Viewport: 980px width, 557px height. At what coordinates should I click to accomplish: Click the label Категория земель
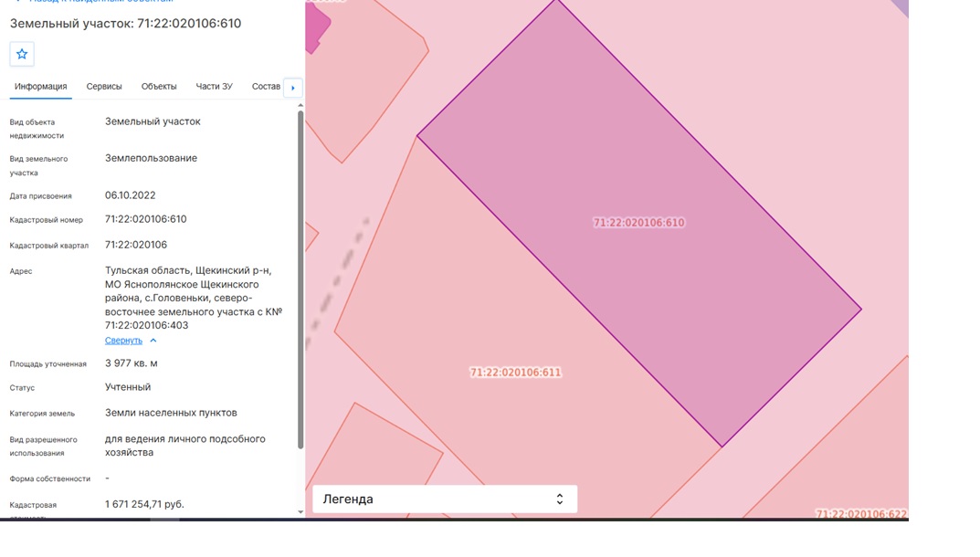point(42,414)
